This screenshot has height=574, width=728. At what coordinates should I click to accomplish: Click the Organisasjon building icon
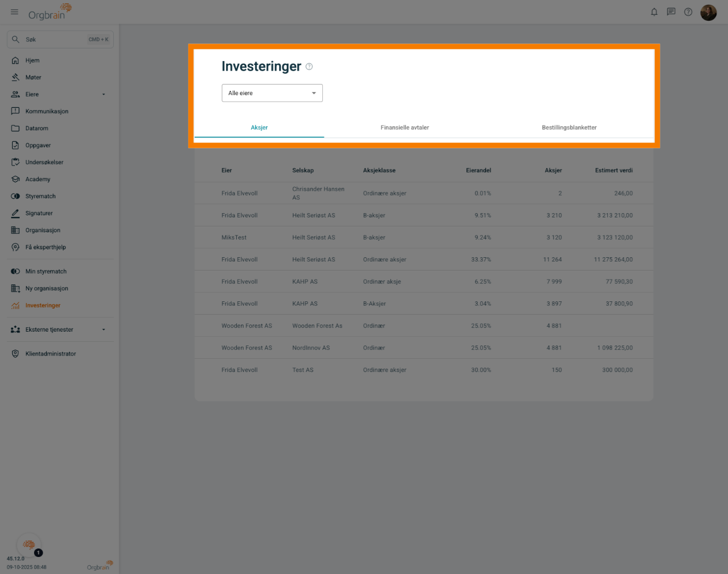pyautogui.click(x=15, y=231)
